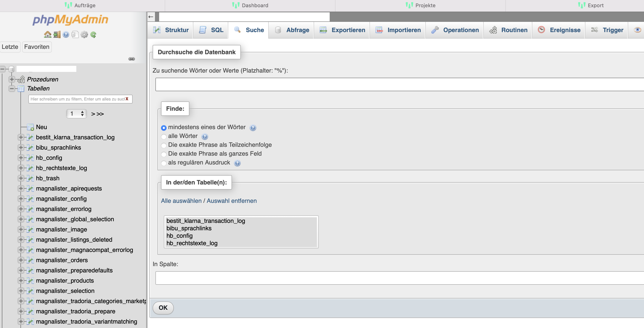Image resolution: width=644 pixels, height=328 pixels.
Task: Switch to the Operationen tab
Action: (x=455, y=30)
